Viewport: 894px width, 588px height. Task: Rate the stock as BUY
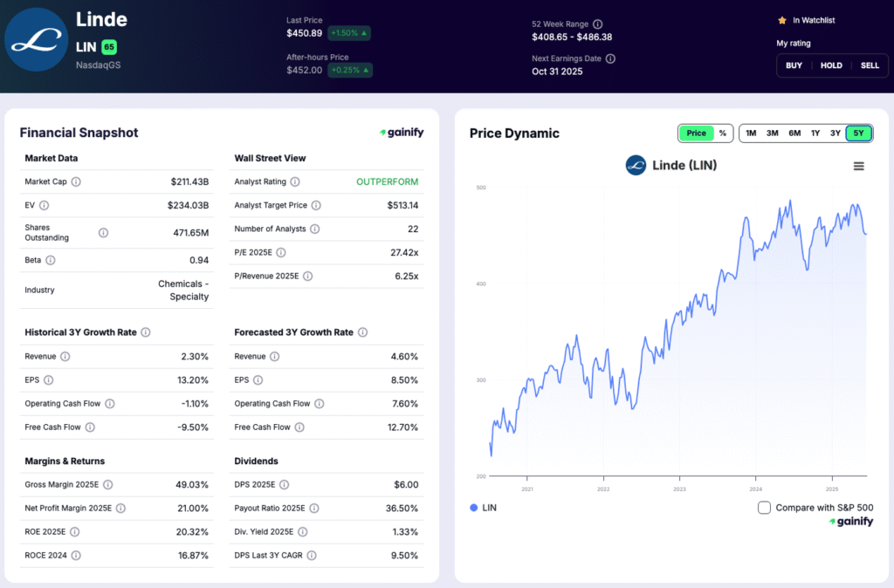pyautogui.click(x=794, y=65)
